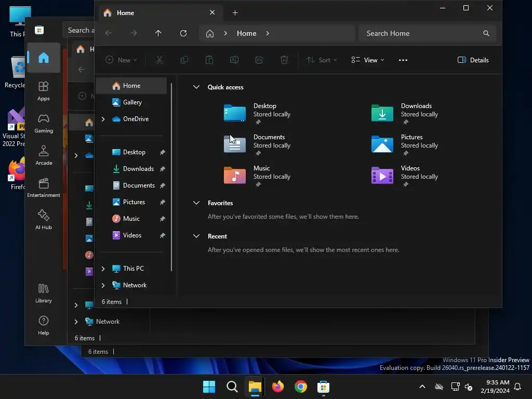Open Help in Microsoft Store sidebar
This screenshot has width=532, height=399.
coord(44,325)
